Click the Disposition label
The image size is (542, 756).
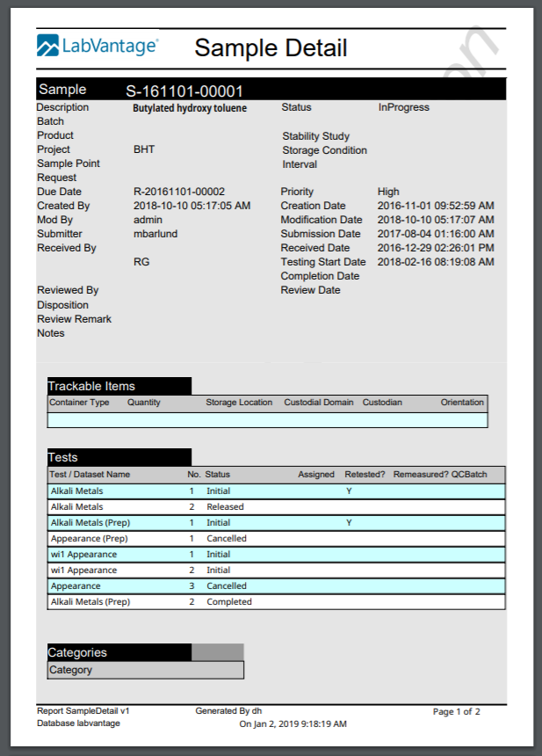[62, 305]
